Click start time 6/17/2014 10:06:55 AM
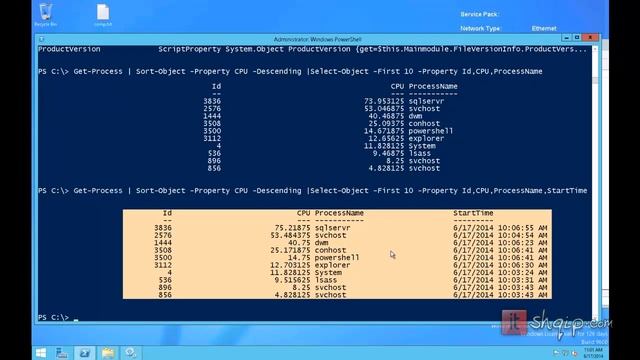 pyautogui.click(x=500, y=228)
